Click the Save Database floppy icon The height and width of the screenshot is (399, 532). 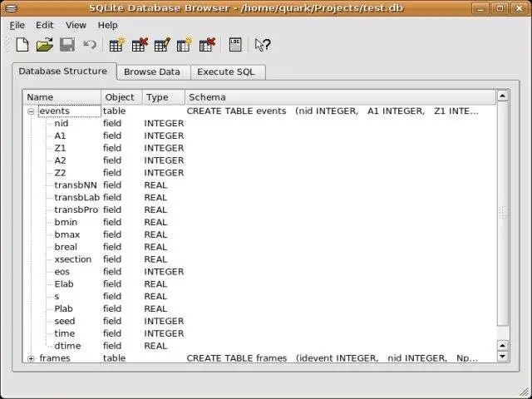coord(67,45)
